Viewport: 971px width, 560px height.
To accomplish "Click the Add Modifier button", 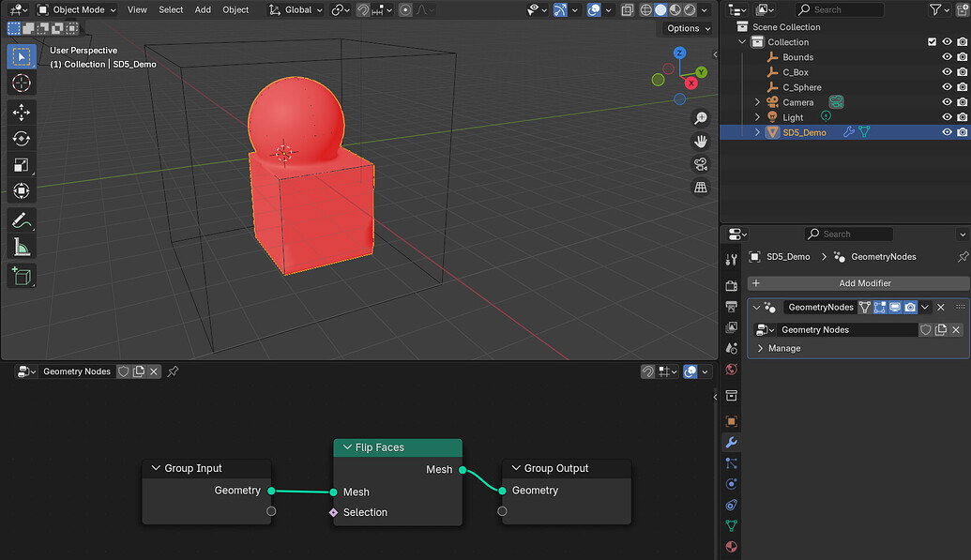I will [858, 283].
